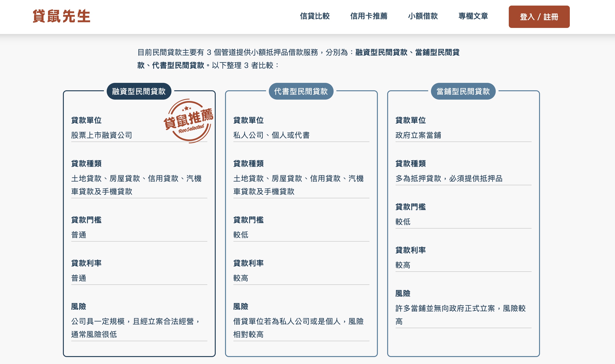Click the 貸鼠先生 site logo
This screenshot has width=615, height=364.
click(61, 16)
